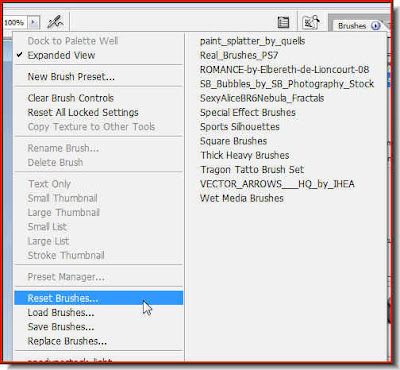Click Copy Texture to Other Tools
Viewport: 400px width, 370px height.
[99, 127]
